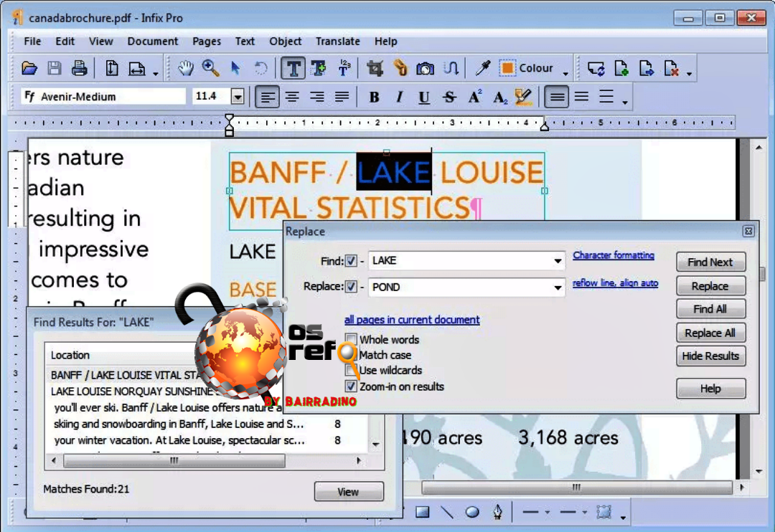Activate the Text edit T tool
Viewport: 775px width, 532px height.
pyautogui.click(x=293, y=68)
